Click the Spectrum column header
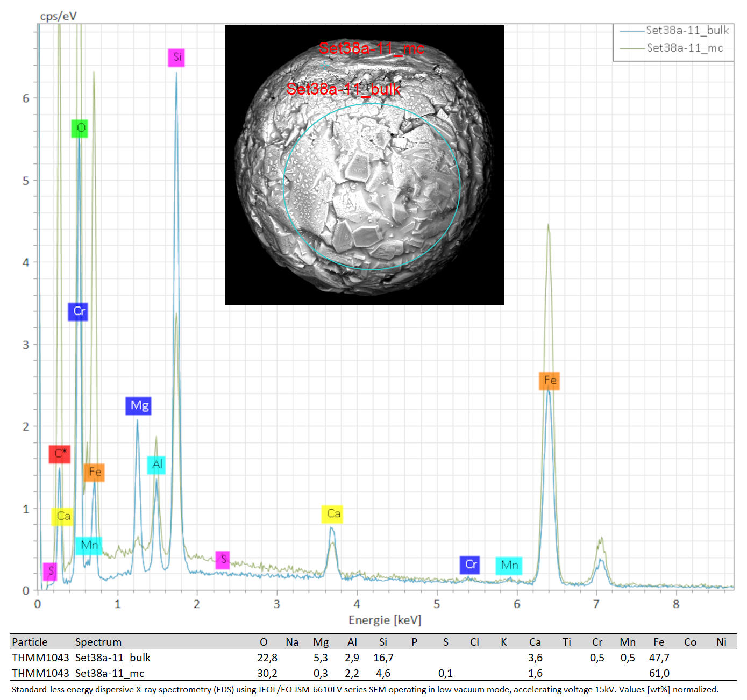This screenshot has width=747, height=700. click(x=98, y=642)
